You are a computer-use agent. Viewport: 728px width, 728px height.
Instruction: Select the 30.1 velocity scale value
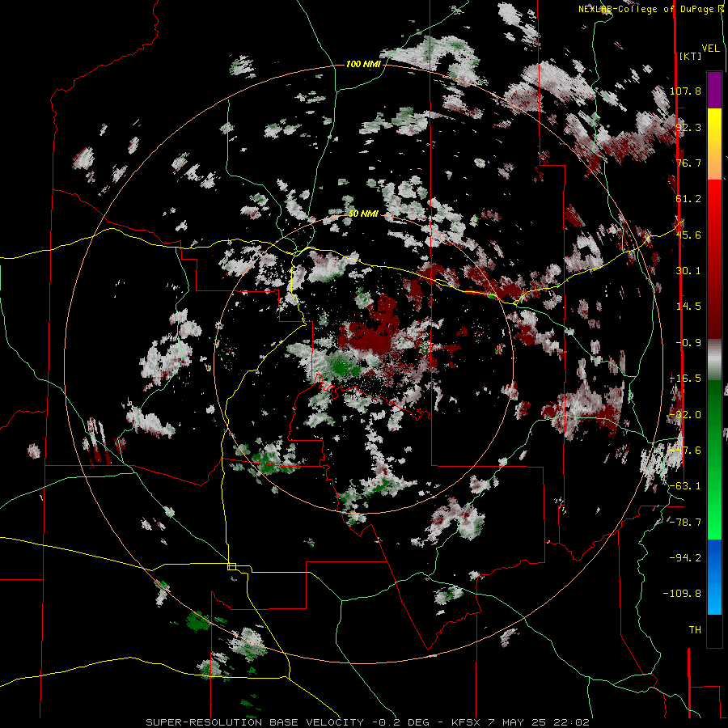pyautogui.click(x=688, y=271)
